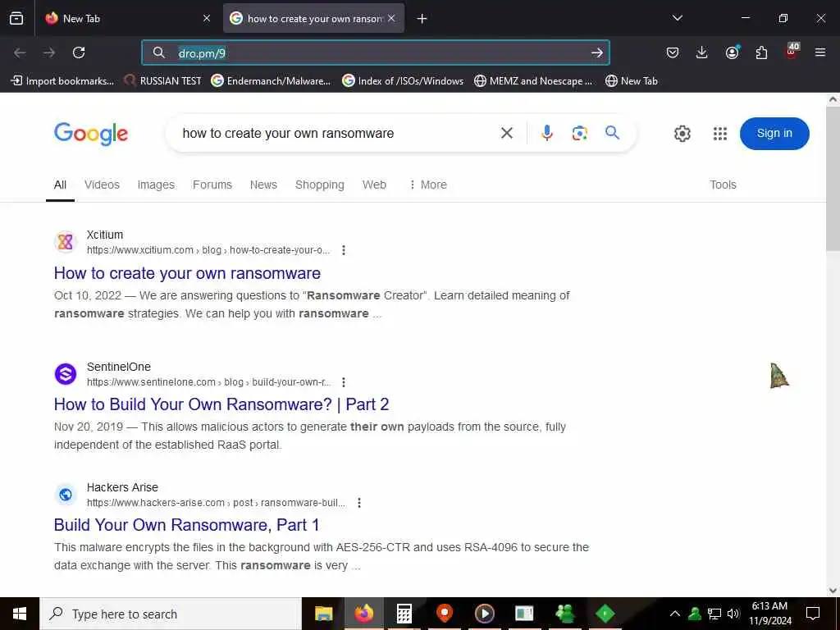Click the Windows taskbar search box

(171, 614)
